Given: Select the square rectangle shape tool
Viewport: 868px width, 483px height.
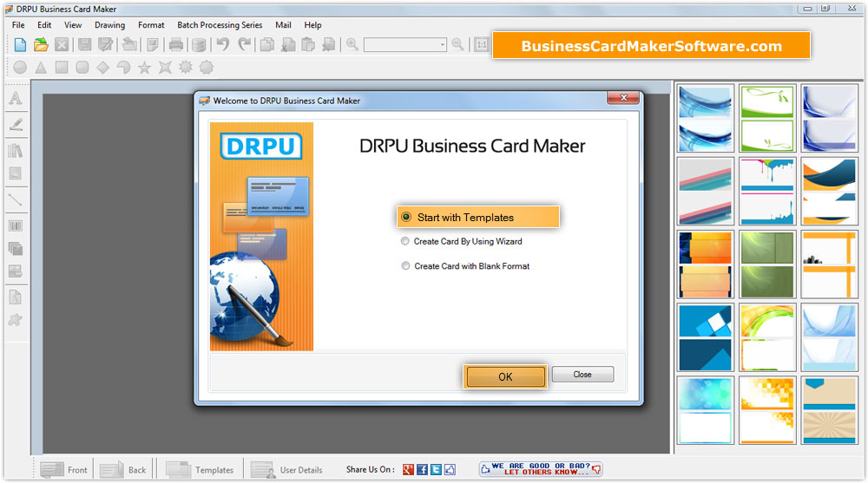Looking at the screenshot, I should click(x=62, y=68).
